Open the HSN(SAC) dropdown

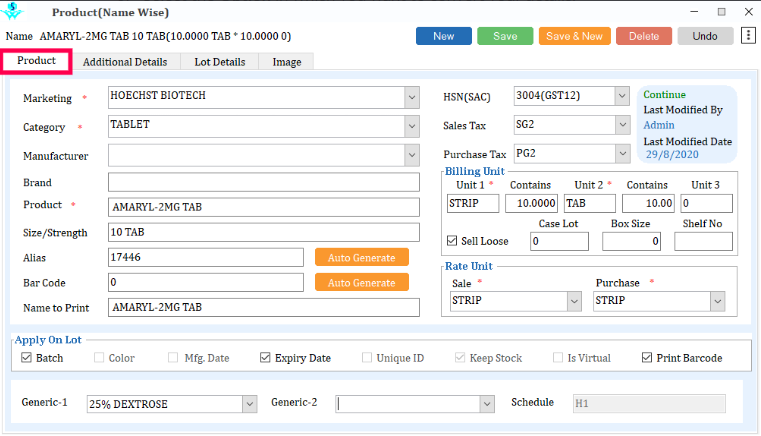622,97
